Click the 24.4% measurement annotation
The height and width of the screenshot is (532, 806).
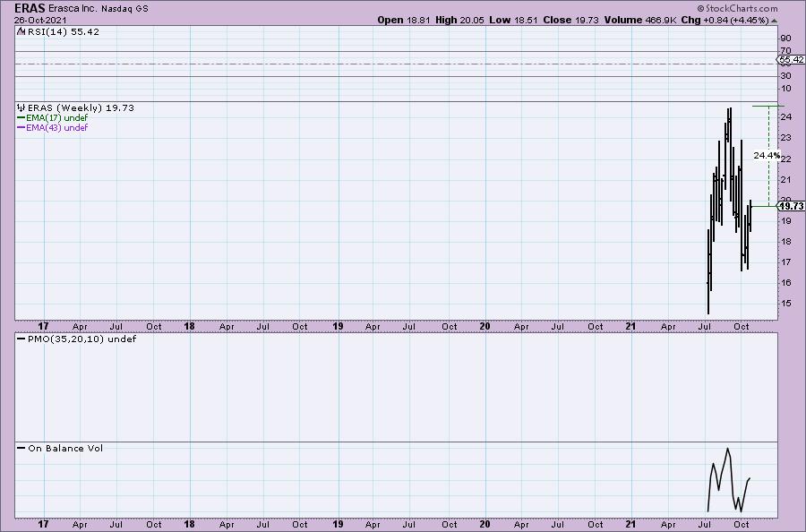click(767, 155)
